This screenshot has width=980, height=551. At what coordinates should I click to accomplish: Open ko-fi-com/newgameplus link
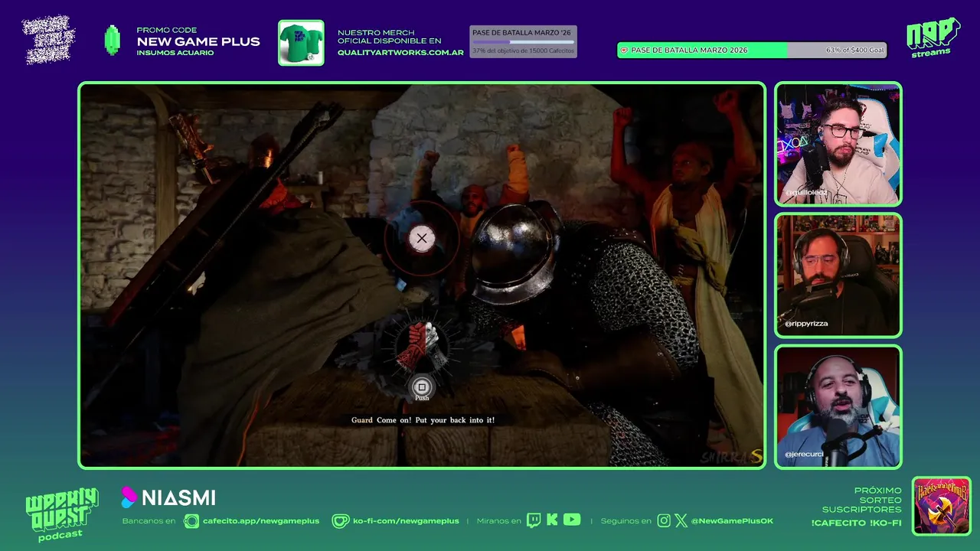pos(406,521)
